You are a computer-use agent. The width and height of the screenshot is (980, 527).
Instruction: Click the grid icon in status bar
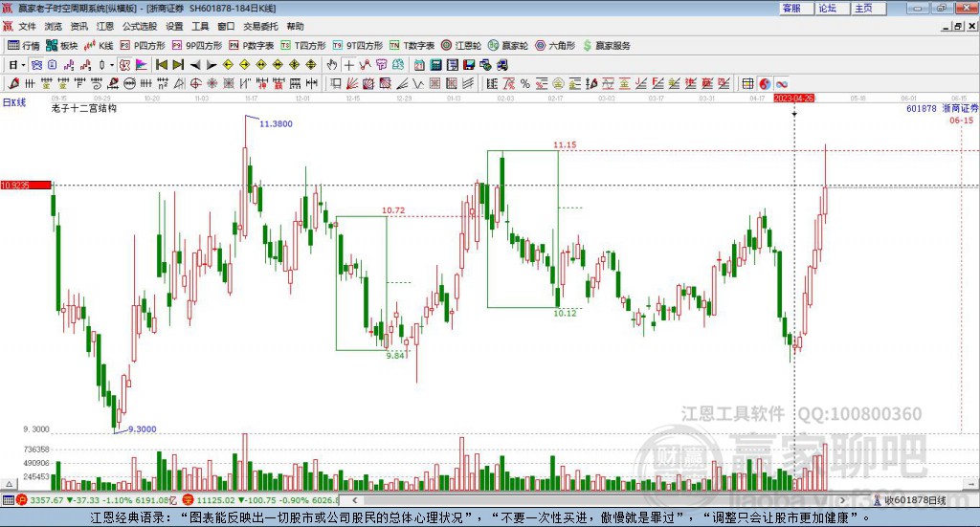pos(8,500)
